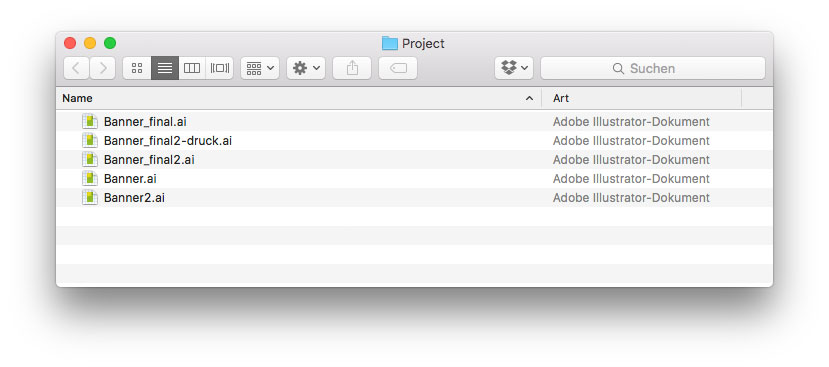Viewport: 829px width, 367px height.
Task: Select the Banner_final2.ai file
Action: click(x=414, y=160)
